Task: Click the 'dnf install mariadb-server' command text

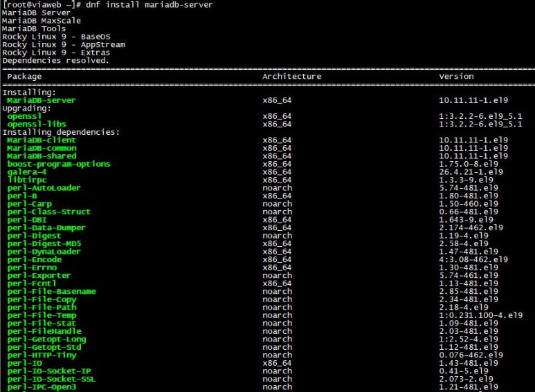Action: click(149, 4)
